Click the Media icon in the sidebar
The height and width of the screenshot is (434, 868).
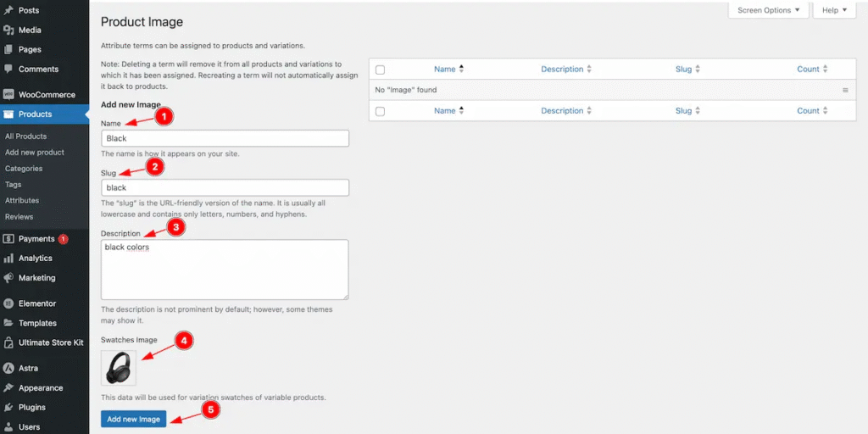8,30
